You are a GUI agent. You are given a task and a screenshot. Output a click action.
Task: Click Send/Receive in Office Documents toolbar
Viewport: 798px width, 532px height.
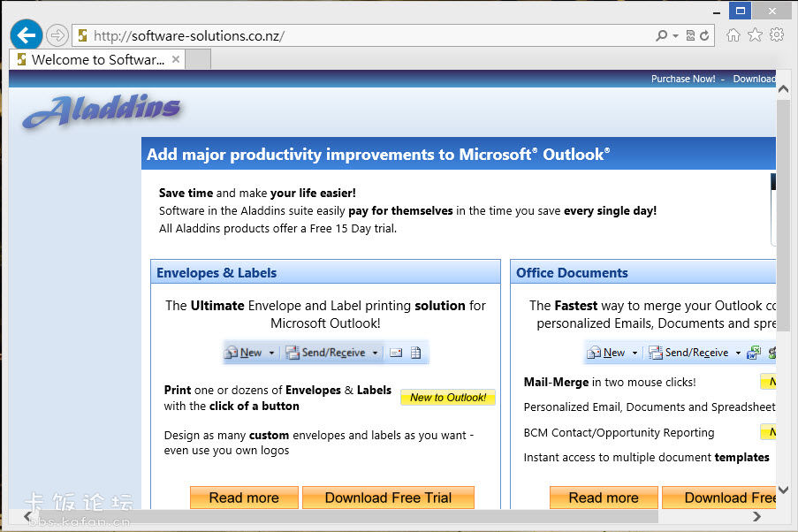pyautogui.click(x=688, y=353)
